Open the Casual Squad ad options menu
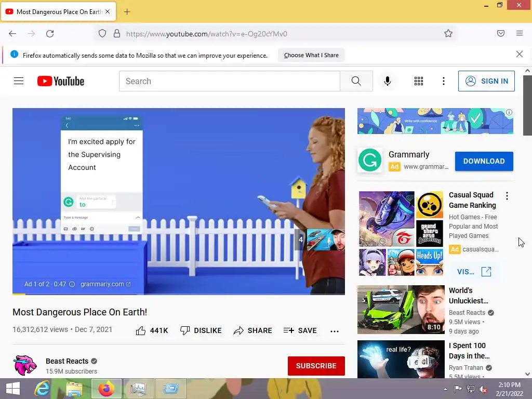The height and width of the screenshot is (399, 532). tap(507, 196)
